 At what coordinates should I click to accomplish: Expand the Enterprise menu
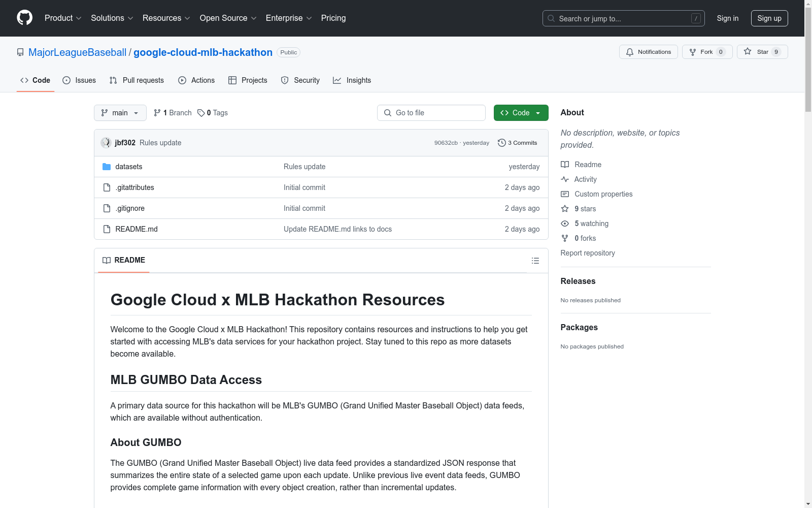[x=289, y=18]
